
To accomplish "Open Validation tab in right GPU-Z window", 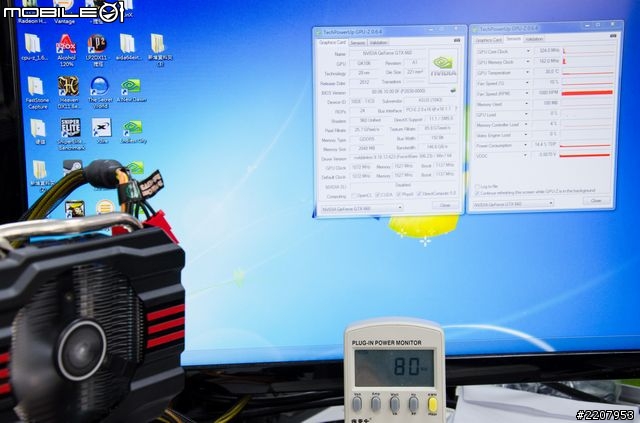I will [534, 39].
